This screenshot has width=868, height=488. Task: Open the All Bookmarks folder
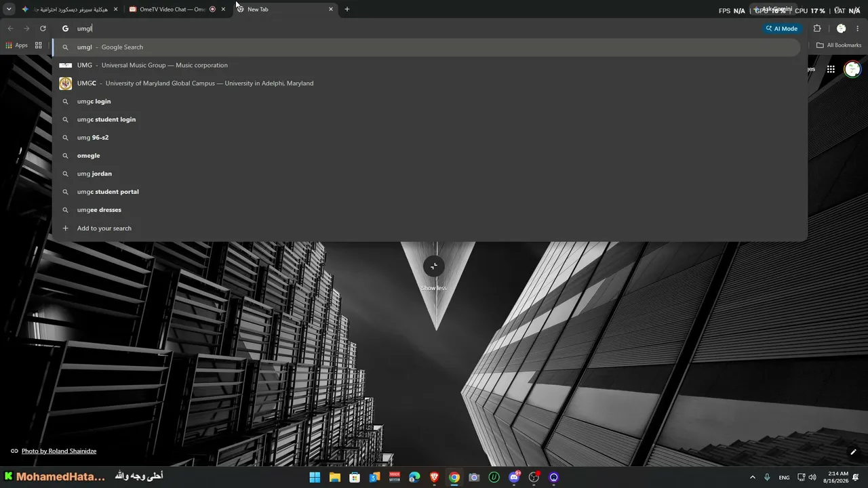(839, 45)
